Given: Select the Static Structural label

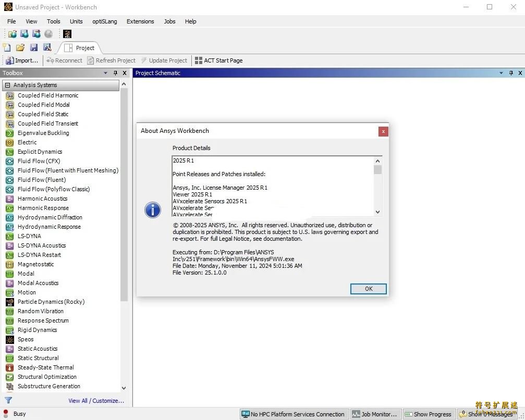Looking at the screenshot, I should 38,358.
